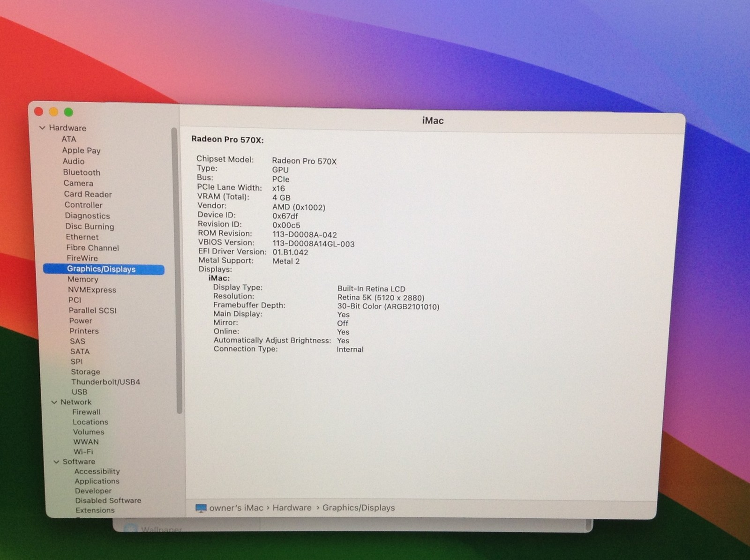Click the sidebar vertical scrollbar
Viewport: 750px width, 560px height.
point(176,270)
